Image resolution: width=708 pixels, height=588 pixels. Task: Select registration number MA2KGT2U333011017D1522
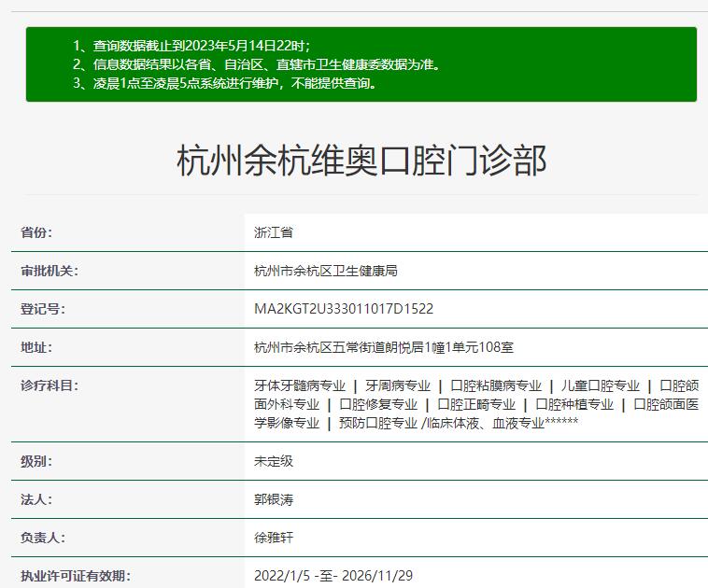pos(344,309)
